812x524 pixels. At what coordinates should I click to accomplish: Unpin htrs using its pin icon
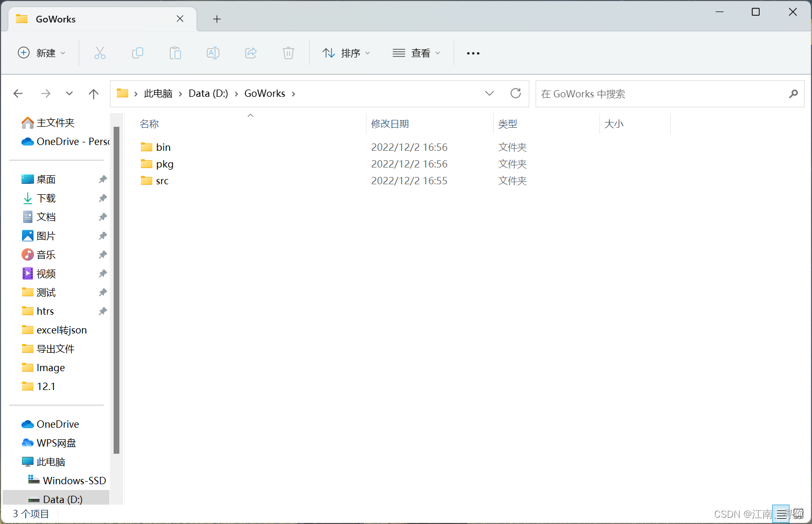[103, 311]
